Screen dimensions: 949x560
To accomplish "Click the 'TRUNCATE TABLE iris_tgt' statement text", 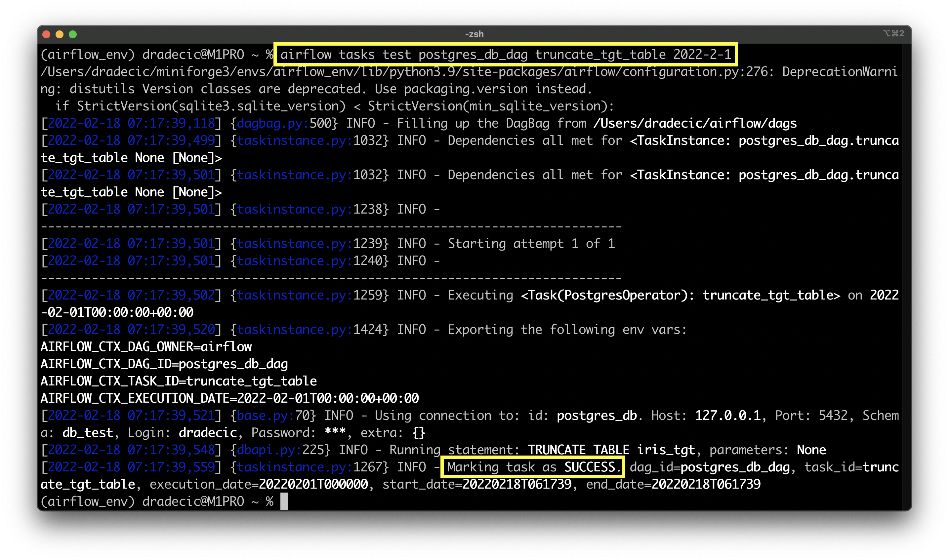I will (x=611, y=450).
